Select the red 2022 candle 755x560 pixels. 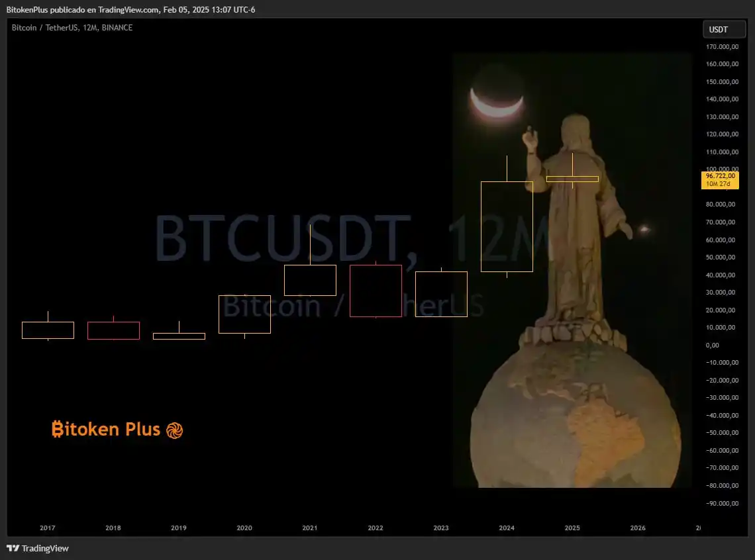(376, 291)
